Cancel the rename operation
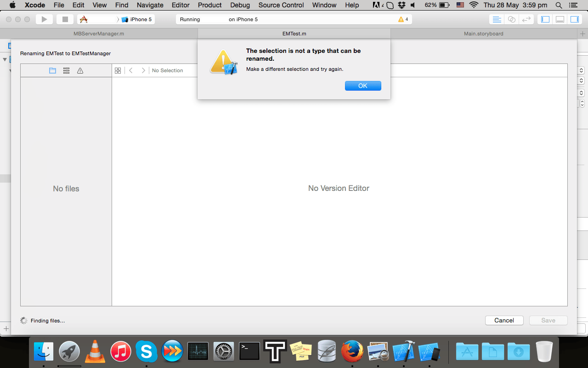Viewport: 588px width, 368px height. [504, 320]
